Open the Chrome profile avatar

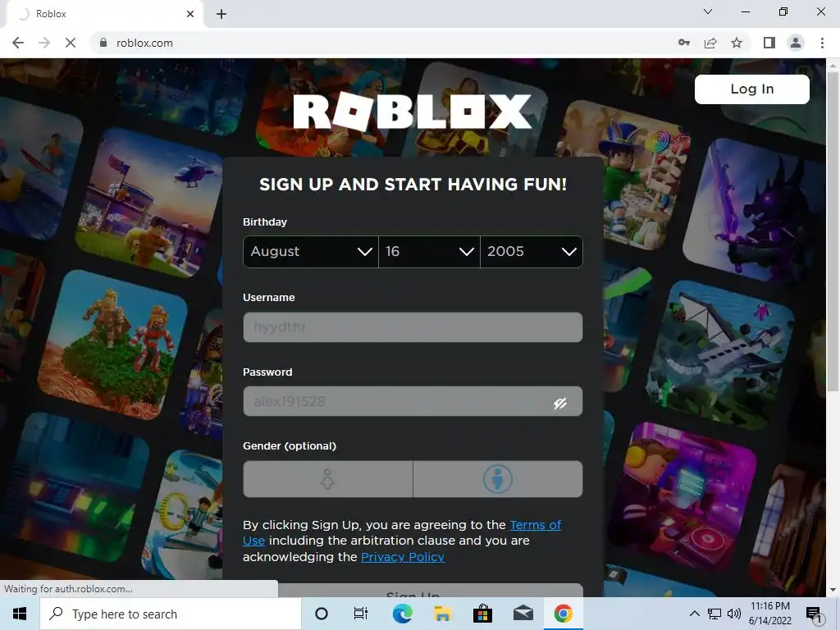point(796,43)
